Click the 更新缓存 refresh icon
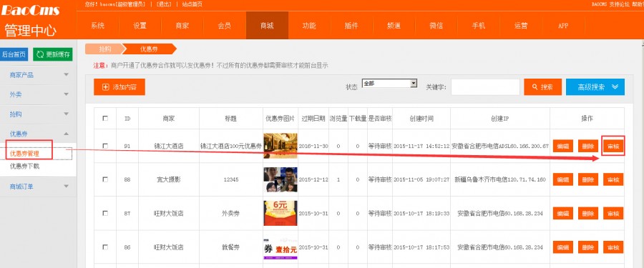The width and height of the screenshot is (644, 268). (x=40, y=54)
